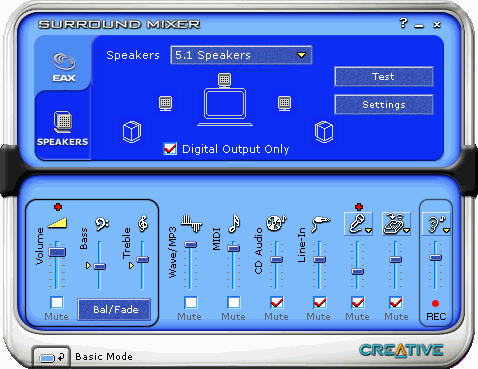This screenshot has width=478, height=369.
Task: Unmute the CD Audio channel
Action: click(277, 303)
